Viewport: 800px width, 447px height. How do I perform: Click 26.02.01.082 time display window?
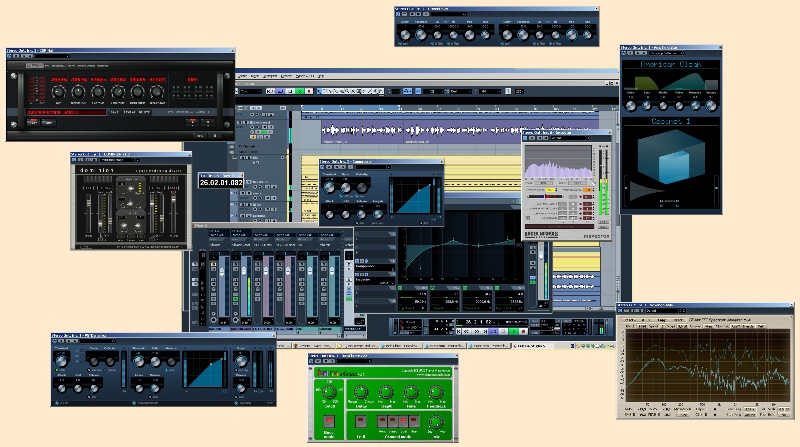[x=221, y=182]
